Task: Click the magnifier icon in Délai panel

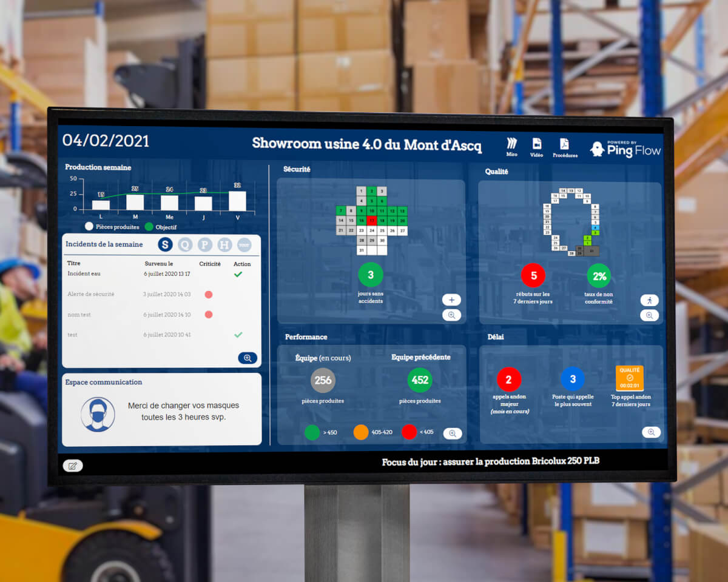Action: [651, 432]
